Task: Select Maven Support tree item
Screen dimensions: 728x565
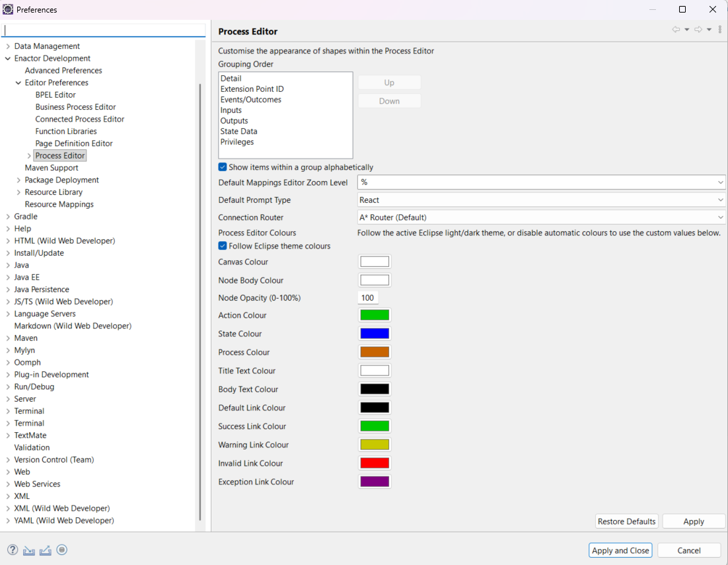Action: click(x=51, y=168)
